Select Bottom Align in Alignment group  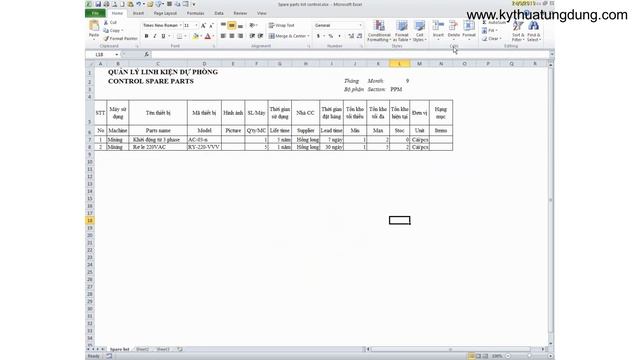(240, 25)
